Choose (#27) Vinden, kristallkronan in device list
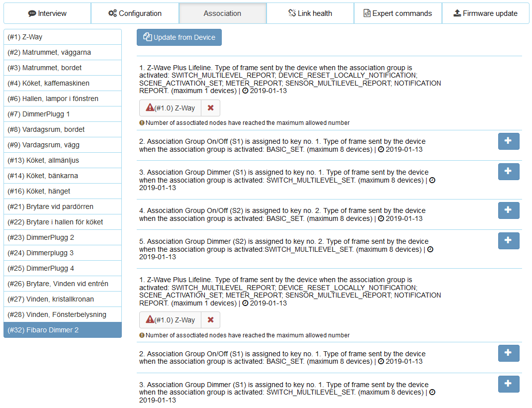The image size is (532, 408). point(63,299)
